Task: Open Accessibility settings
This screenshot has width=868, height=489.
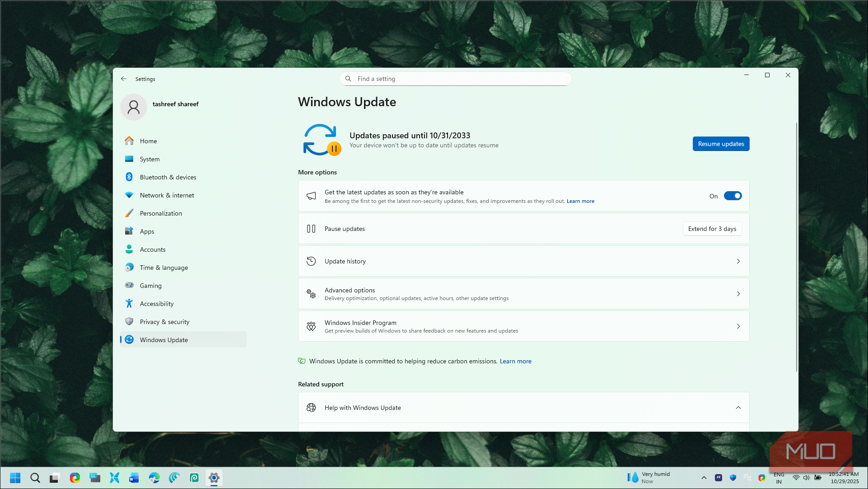Action: tap(183, 304)
